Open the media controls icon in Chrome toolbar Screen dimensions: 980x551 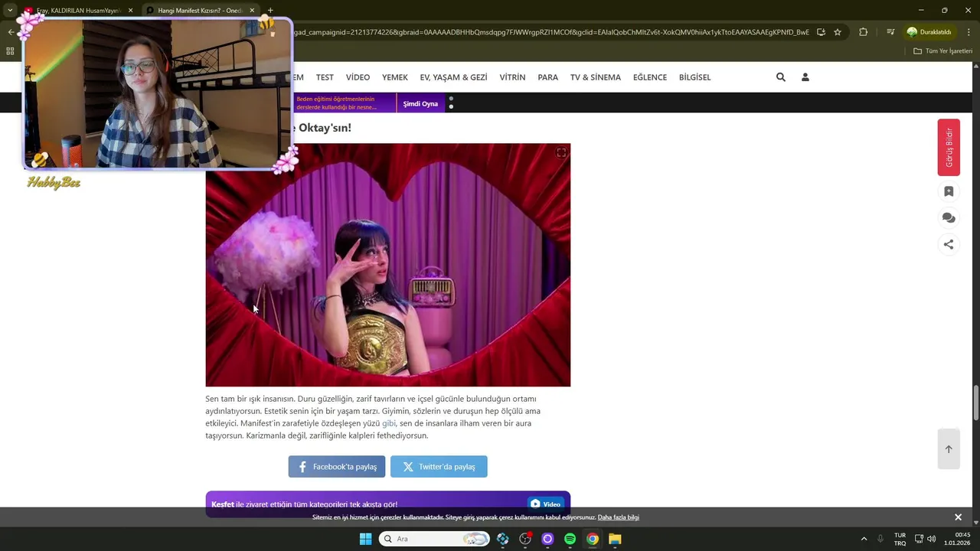coord(890,32)
